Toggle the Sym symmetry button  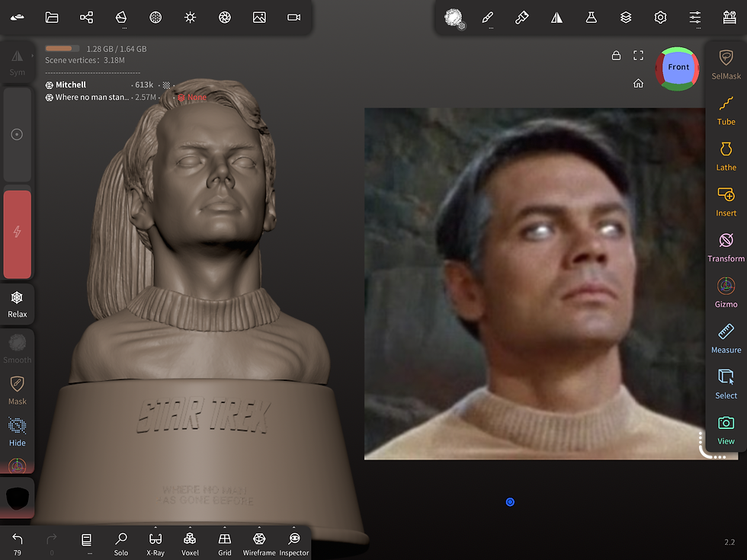click(17, 62)
